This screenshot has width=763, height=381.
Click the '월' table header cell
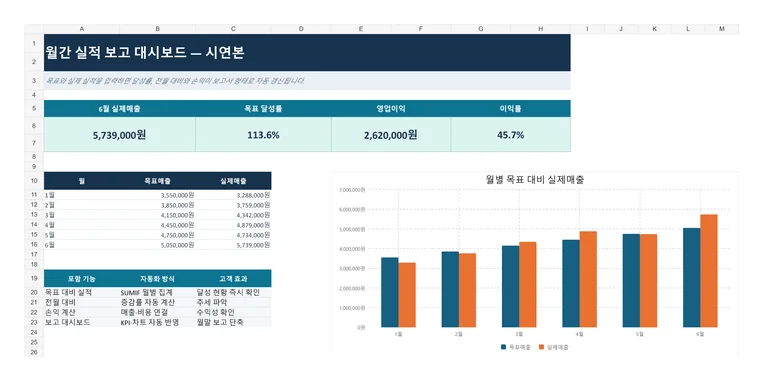tap(81, 181)
